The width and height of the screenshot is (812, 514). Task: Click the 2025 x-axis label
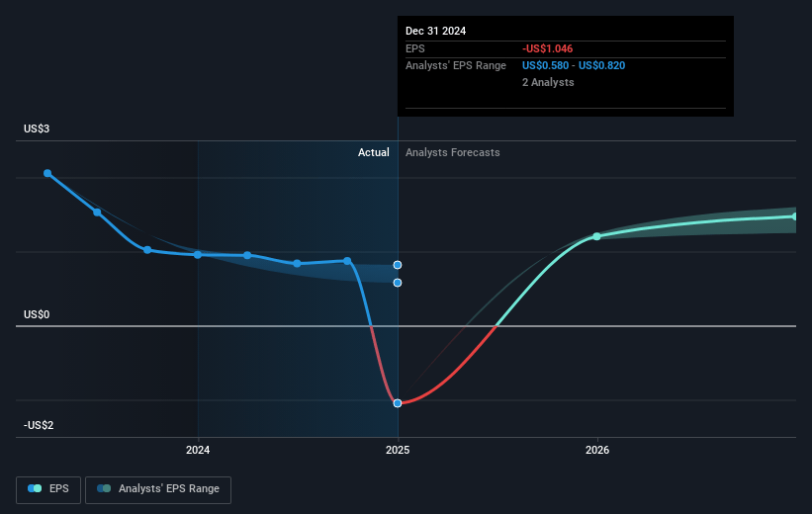click(x=398, y=451)
